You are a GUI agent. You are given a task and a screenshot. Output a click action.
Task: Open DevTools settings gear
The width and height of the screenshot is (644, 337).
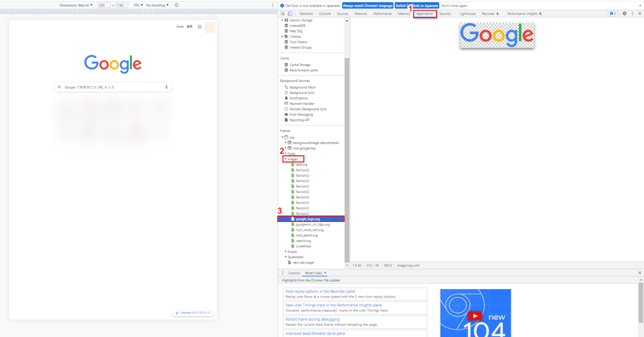(x=625, y=14)
